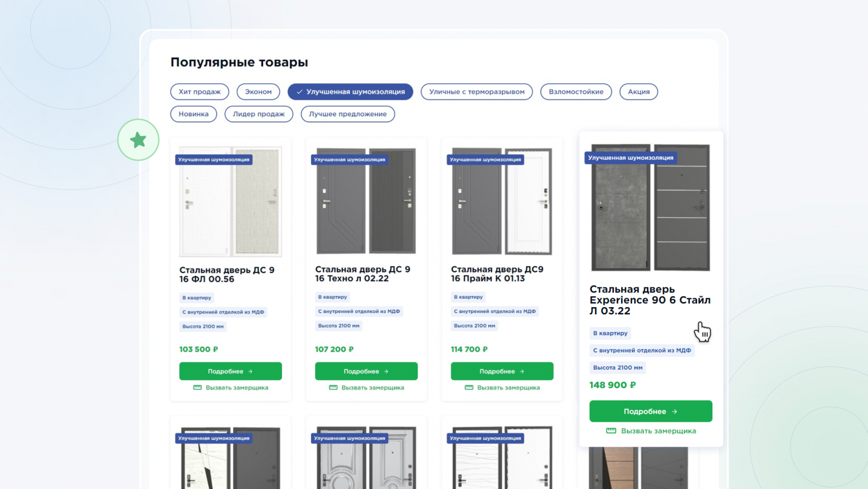
Task: Click ruler icon under ДС9 16 Прайм К 01.13
Action: click(469, 388)
